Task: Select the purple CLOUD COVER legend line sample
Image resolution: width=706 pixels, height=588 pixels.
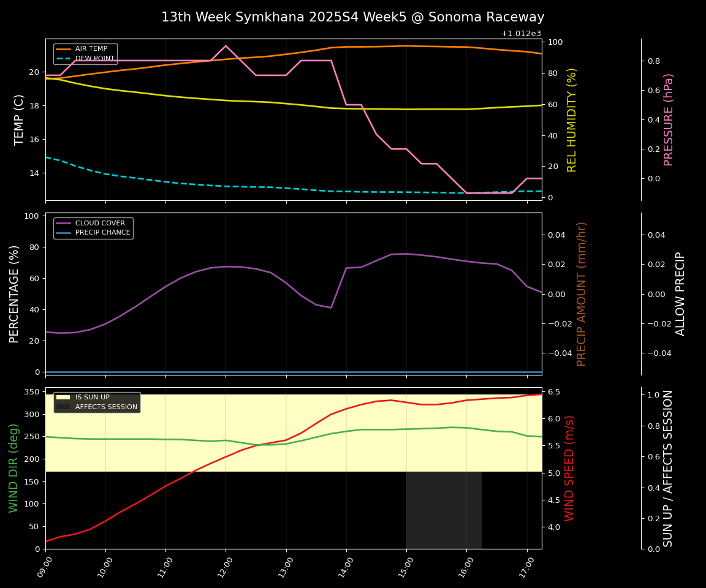Action: pyautogui.click(x=64, y=223)
